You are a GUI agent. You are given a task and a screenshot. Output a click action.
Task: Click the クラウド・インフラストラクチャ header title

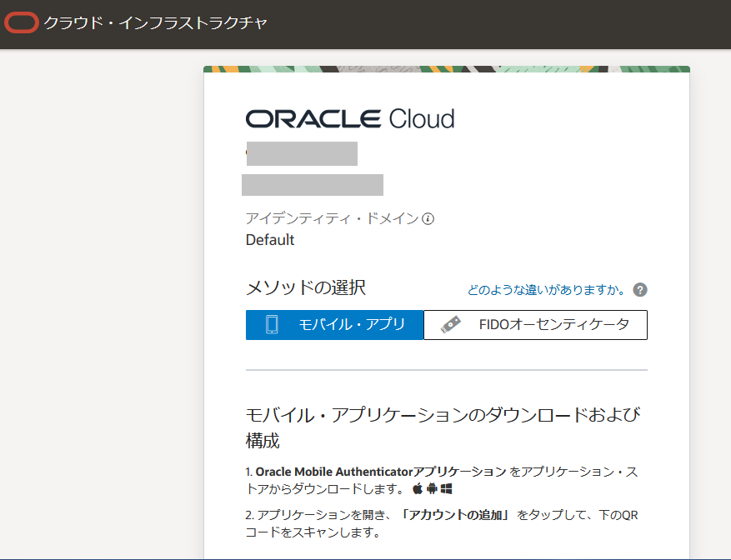click(x=155, y=22)
